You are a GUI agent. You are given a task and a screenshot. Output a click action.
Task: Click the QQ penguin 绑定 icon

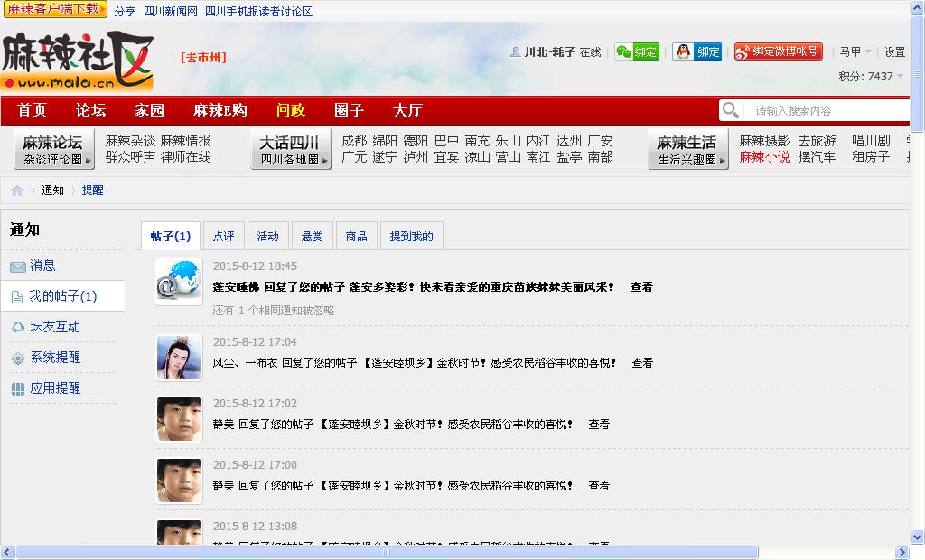pos(696,52)
